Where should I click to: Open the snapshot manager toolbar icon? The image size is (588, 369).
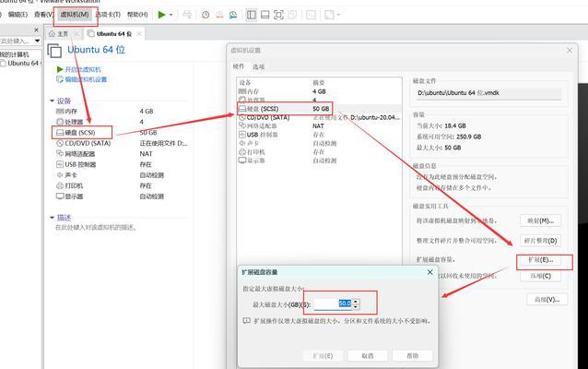[x=233, y=15]
